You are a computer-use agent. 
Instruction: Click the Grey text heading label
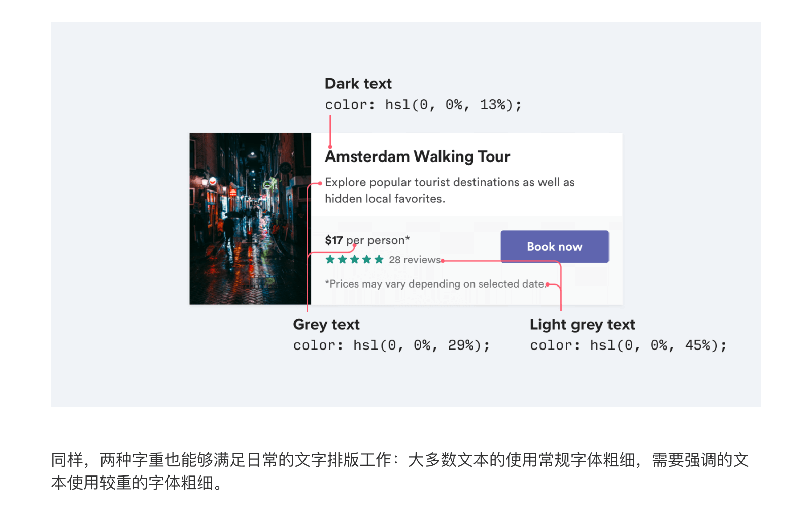coord(326,324)
